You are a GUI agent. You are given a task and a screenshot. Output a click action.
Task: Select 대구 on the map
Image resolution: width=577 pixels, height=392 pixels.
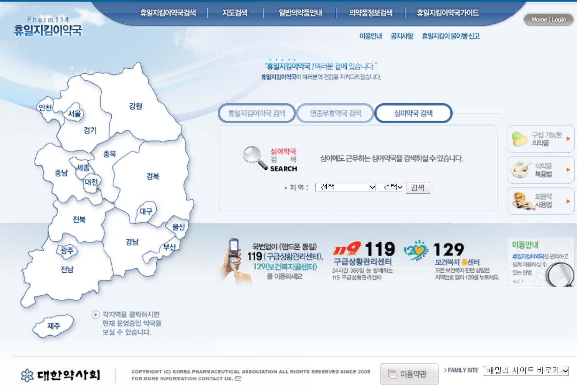pyautogui.click(x=146, y=211)
